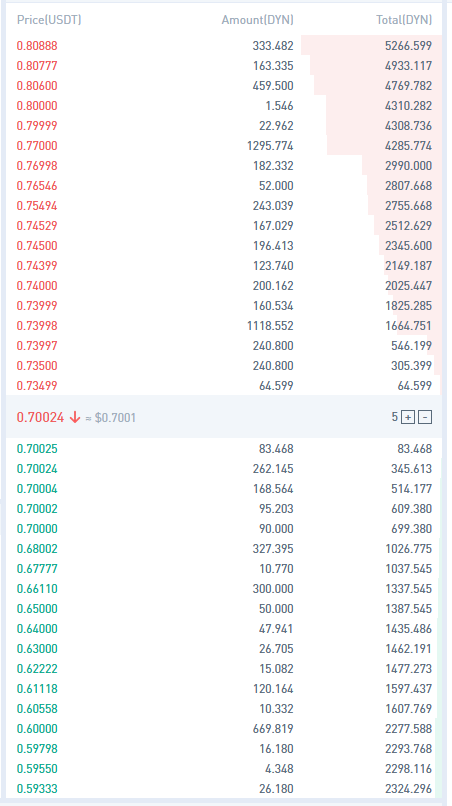
Task: Decrease decimal precision with minus icon
Action: pos(425,417)
